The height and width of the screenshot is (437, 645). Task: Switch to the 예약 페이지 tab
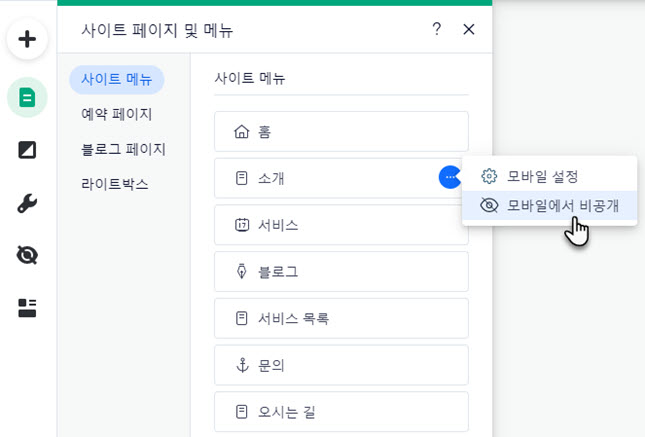117,114
